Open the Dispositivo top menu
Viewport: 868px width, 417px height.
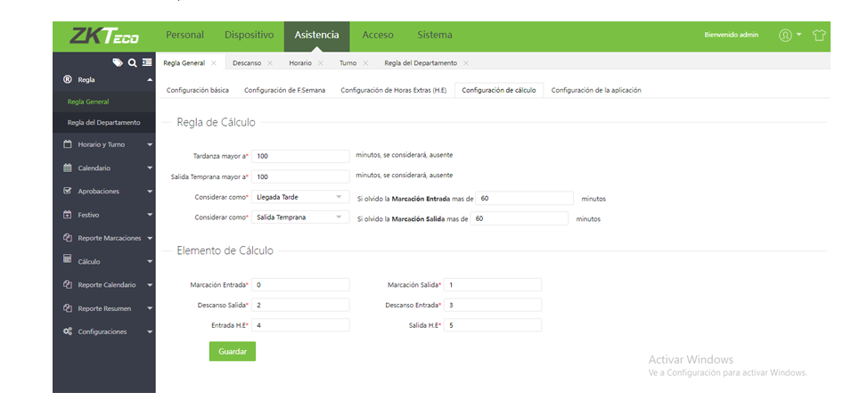click(x=249, y=35)
